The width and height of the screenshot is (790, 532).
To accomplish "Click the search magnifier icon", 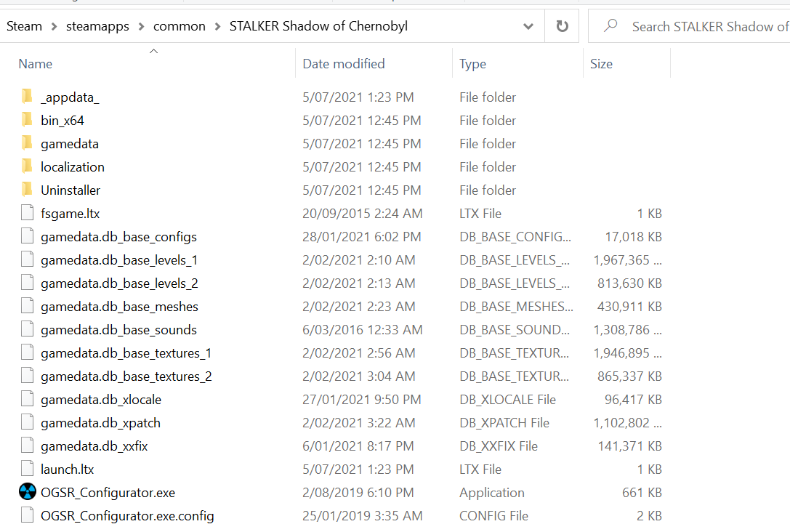I will pos(610,25).
